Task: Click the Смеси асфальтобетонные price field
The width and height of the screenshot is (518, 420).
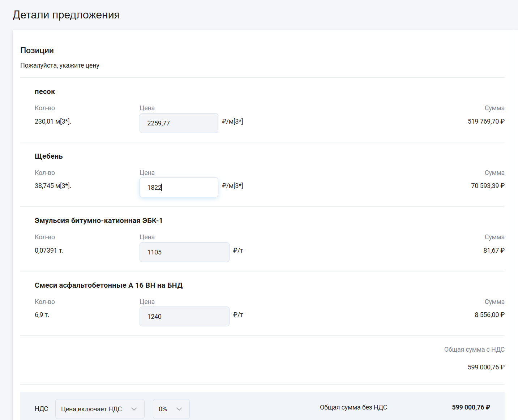Action: (x=184, y=316)
